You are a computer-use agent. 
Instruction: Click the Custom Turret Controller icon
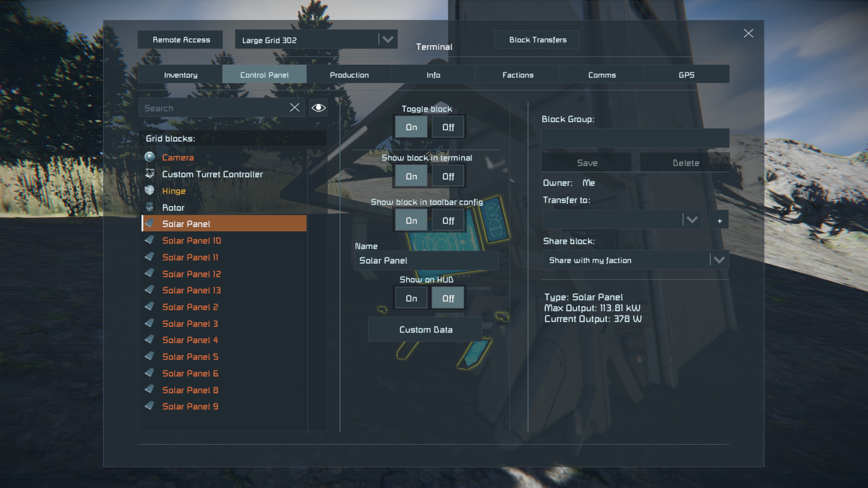point(150,174)
